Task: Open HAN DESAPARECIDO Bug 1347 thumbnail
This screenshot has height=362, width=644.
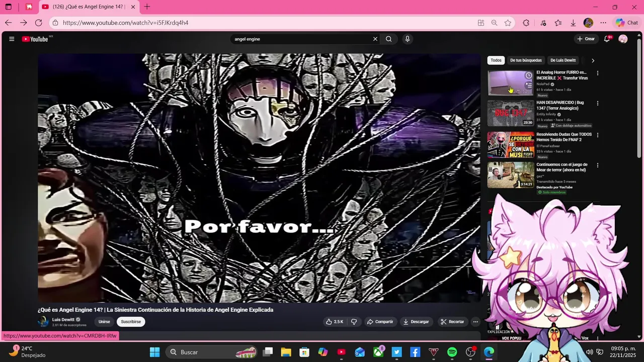Action: [x=510, y=113]
